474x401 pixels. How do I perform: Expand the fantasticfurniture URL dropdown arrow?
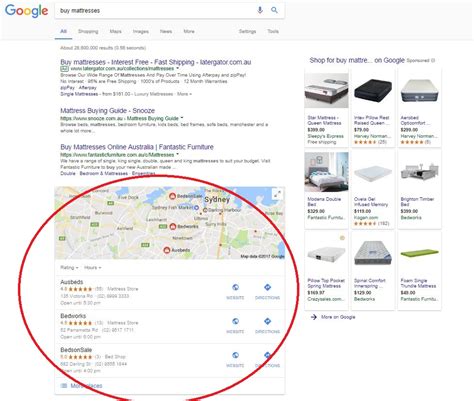coord(177,154)
